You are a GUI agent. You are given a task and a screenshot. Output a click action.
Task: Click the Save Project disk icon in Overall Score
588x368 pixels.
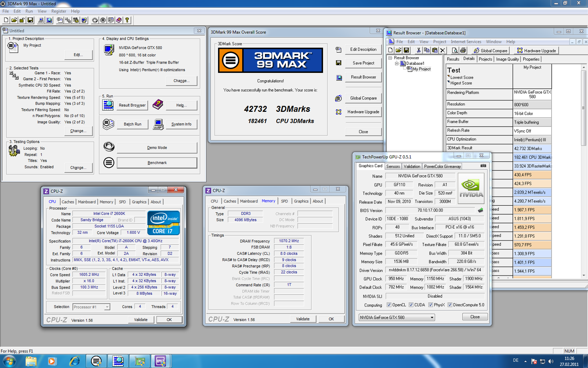tap(338, 63)
